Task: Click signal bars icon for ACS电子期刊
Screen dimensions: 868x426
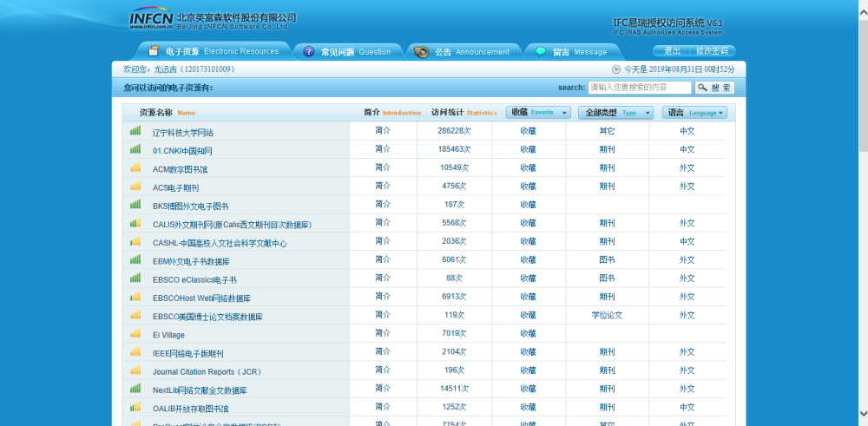Action: pos(135,186)
